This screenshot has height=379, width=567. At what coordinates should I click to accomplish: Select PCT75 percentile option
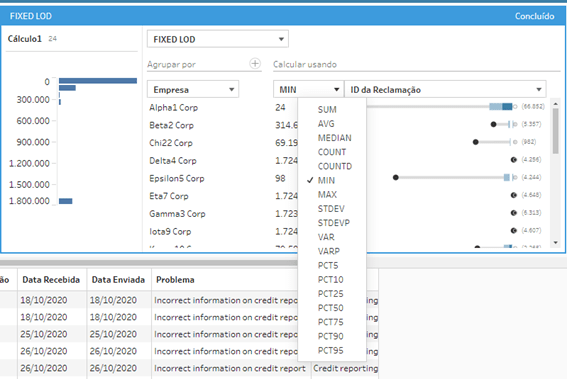point(331,322)
